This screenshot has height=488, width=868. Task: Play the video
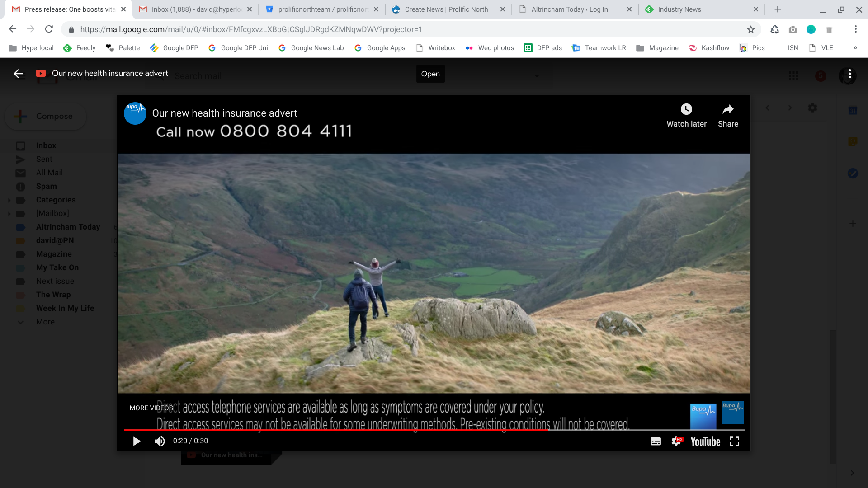point(137,441)
